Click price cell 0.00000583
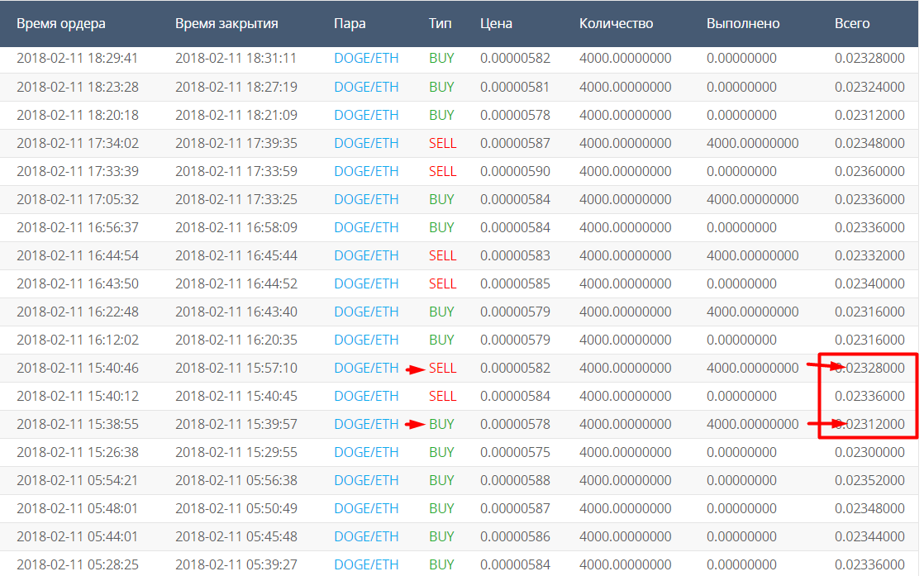The height and width of the screenshot is (576, 924). pos(515,255)
